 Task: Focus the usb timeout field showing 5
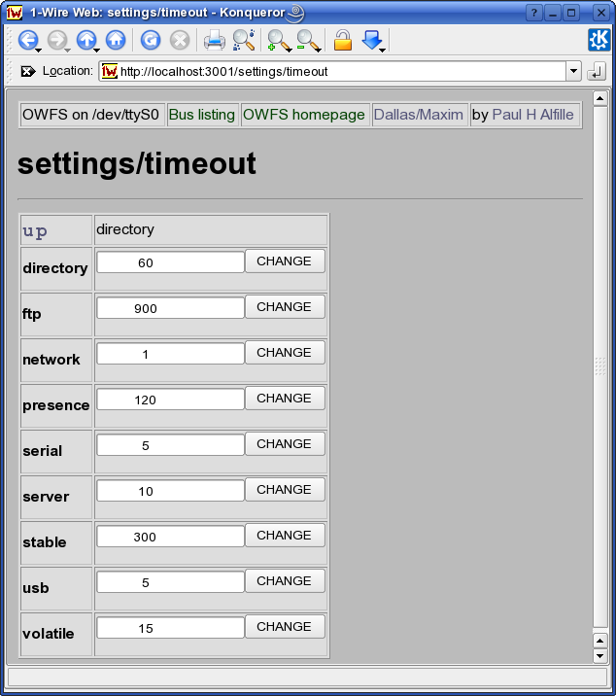point(170,582)
